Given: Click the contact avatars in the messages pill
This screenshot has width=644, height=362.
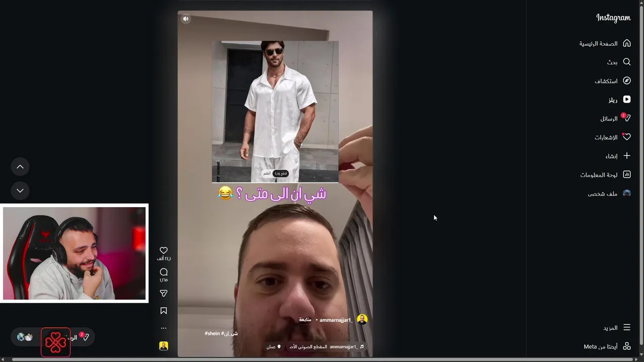Looking at the screenshot, I should point(25,337).
